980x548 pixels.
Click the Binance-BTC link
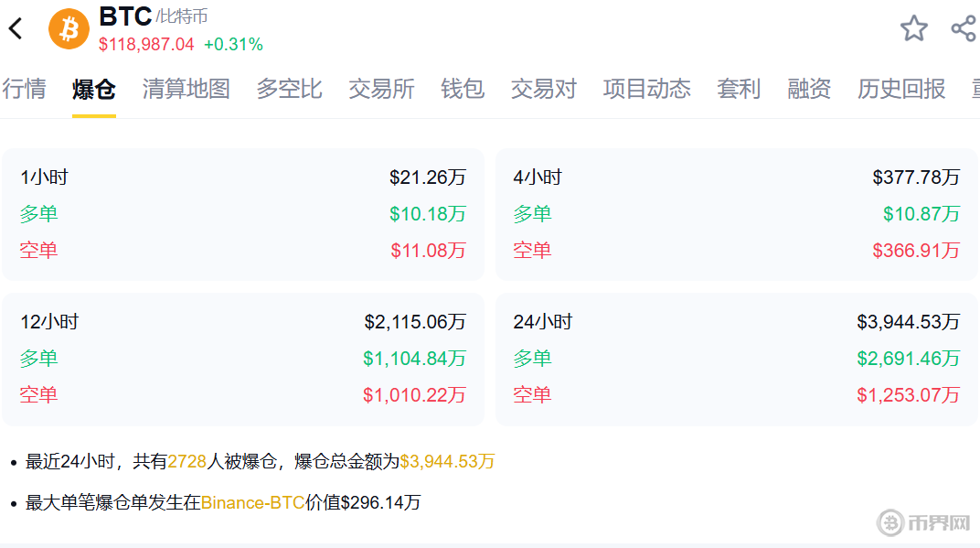pos(253,502)
